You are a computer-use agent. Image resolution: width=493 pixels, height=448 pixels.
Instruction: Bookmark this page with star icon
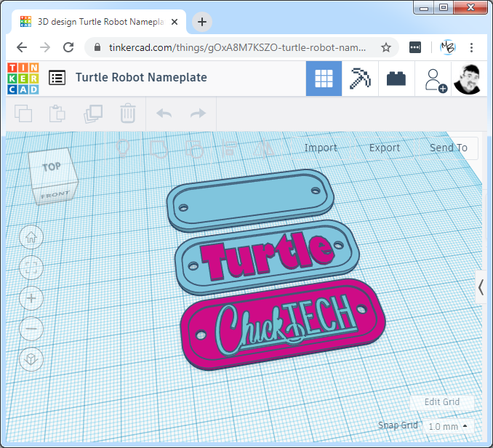[386, 47]
